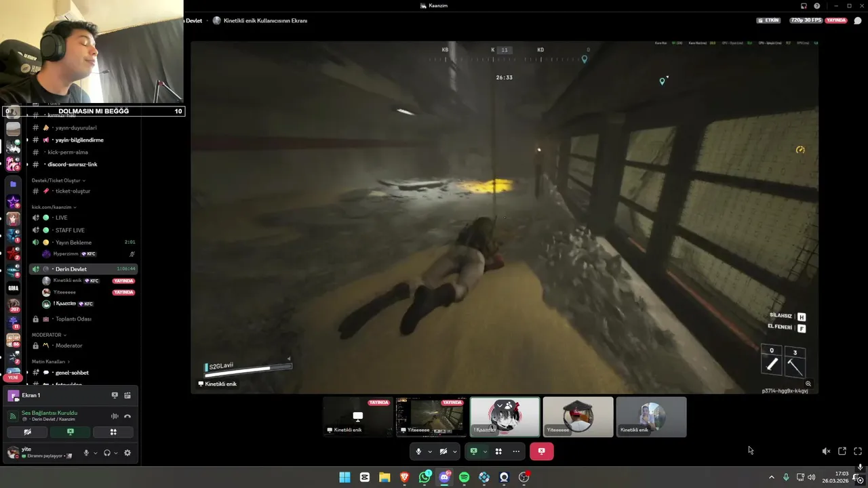Image resolution: width=868 pixels, height=488 pixels.
Task: Open soundboard icon in Ekran 1 panel
Action: point(127,395)
